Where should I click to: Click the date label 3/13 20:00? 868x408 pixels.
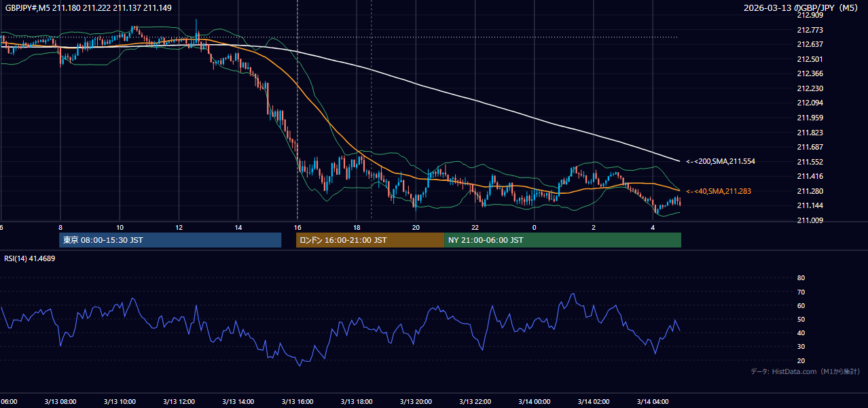tap(416, 401)
